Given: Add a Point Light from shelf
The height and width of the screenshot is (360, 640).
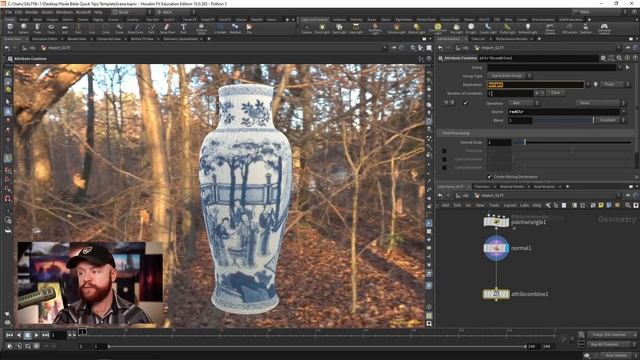Looking at the screenshot, I should tap(322, 28).
